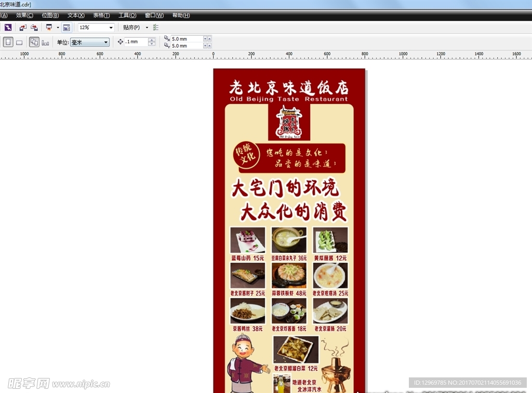The width and height of the screenshot is (532, 393).
Task: Click the 老北京灌肠 dish photo
Action: 330,311
